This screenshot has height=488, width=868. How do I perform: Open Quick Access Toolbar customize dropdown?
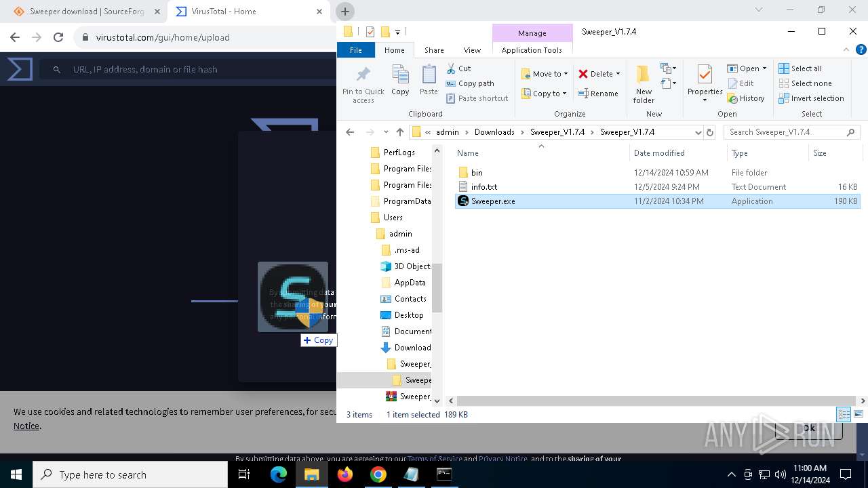coord(397,32)
